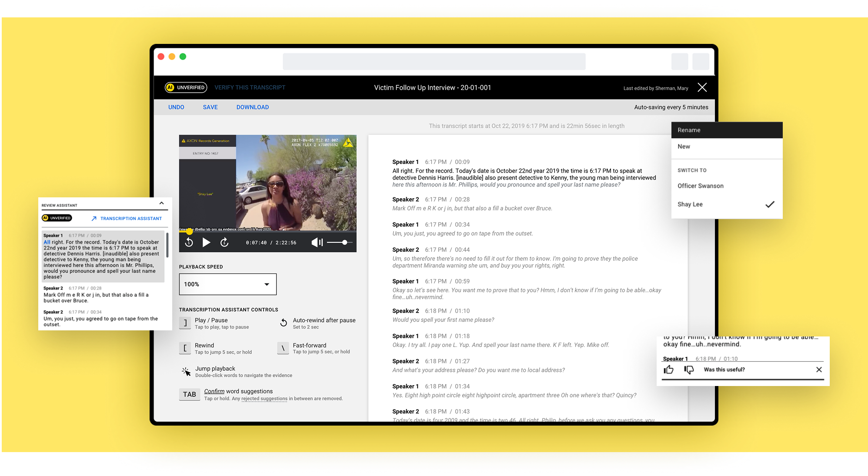Click the Auto-rewind after pause icon
Viewport: 868px width, 476px height.
(x=284, y=323)
